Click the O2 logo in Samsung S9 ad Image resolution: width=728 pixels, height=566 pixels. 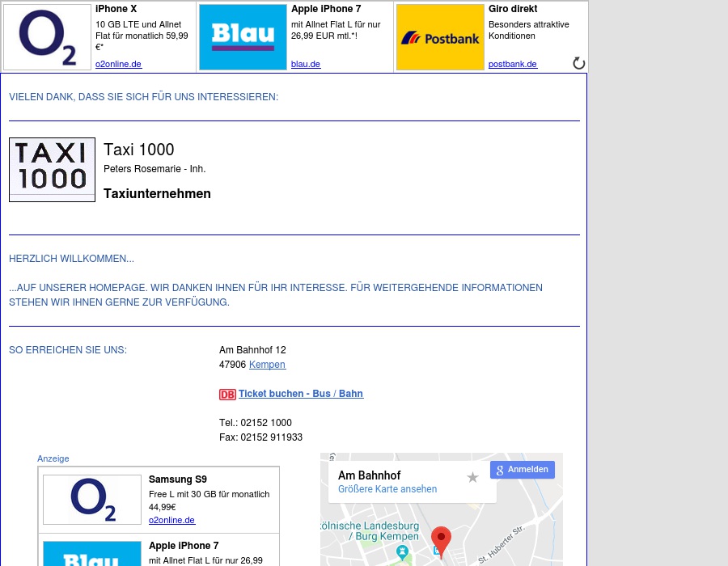coord(92,499)
